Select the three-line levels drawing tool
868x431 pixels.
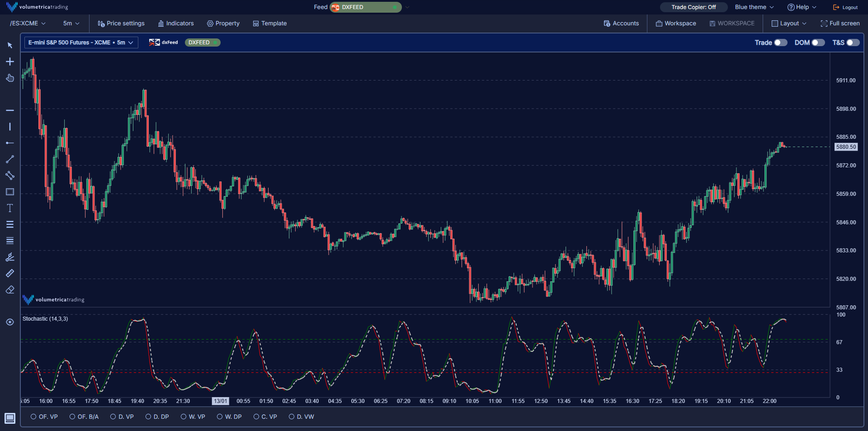coord(10,224)
